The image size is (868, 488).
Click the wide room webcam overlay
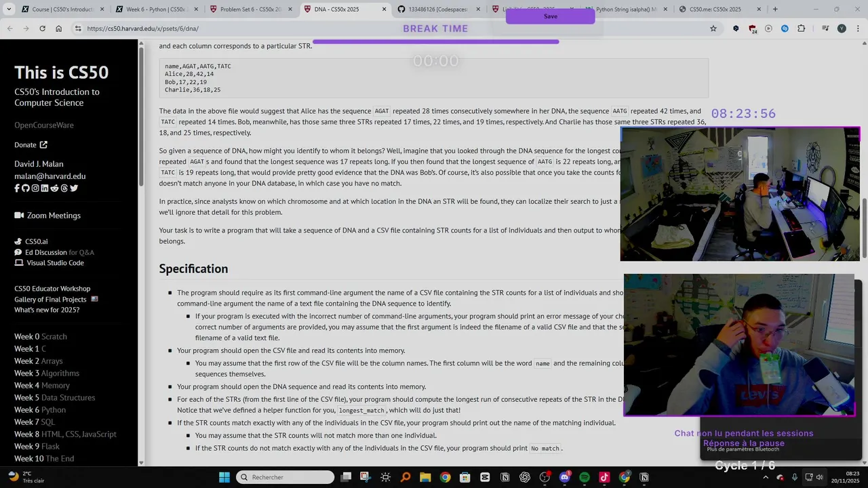click(x=740, y=195)
